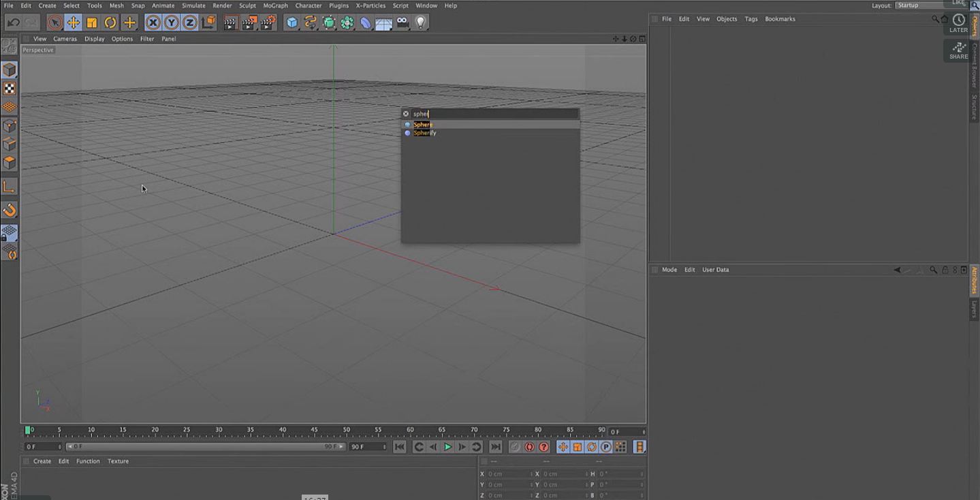Click the Undo arrow icon
Screen dimensions: 980x500
pos(14,22)
